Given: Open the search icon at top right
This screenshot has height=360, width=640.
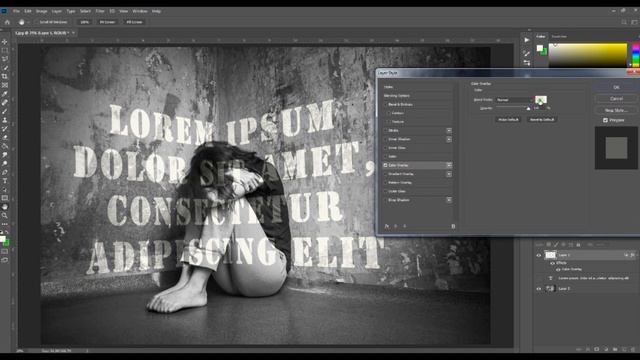Looking at the screenshot, I should point(624,22).
